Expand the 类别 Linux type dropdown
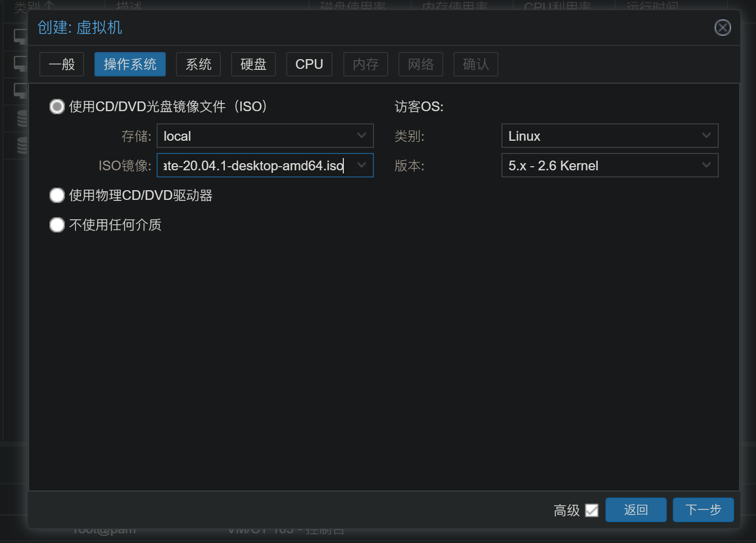 click(x=706, y=136)
